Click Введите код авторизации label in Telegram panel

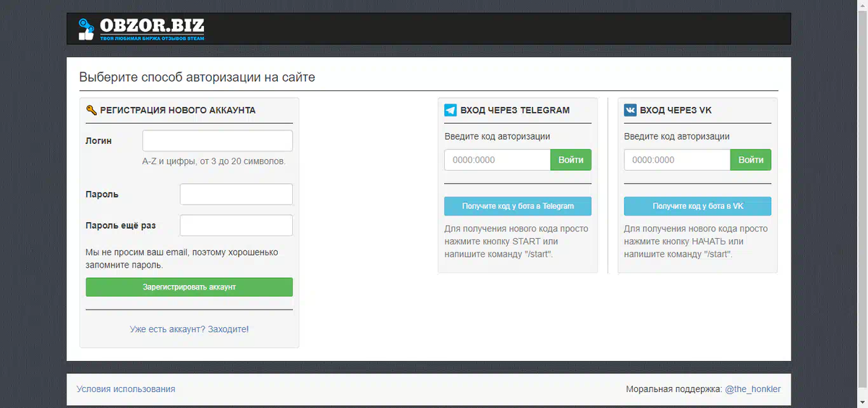(497, 136)
